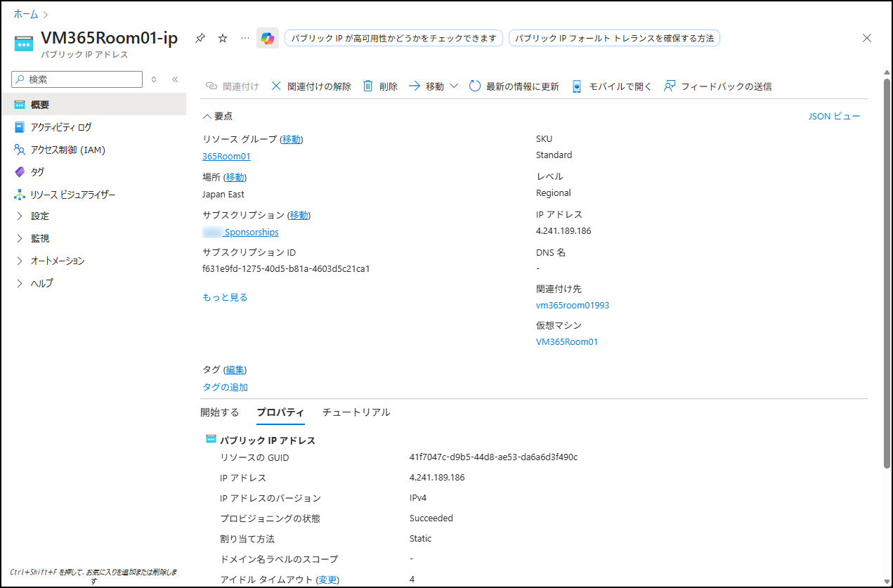Click the favorite star icon
Image resolution: width=893 pixels, height=588 pixels.
click(x=223, y=38)
